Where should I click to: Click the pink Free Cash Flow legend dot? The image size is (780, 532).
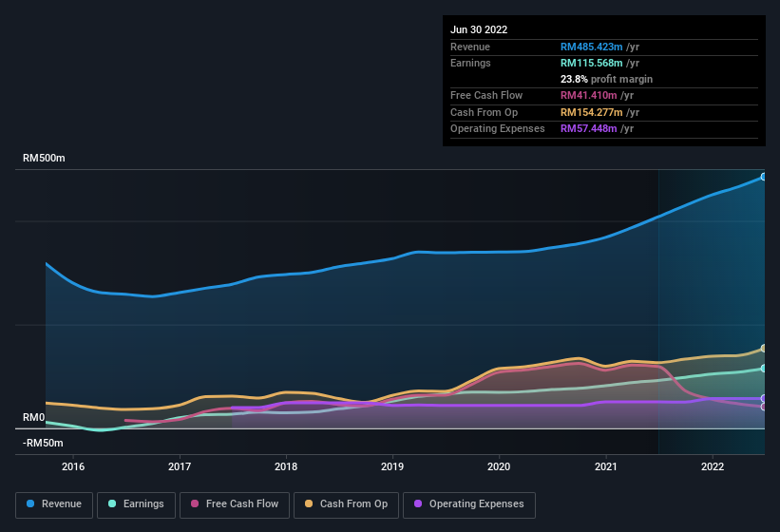(196, 503)
